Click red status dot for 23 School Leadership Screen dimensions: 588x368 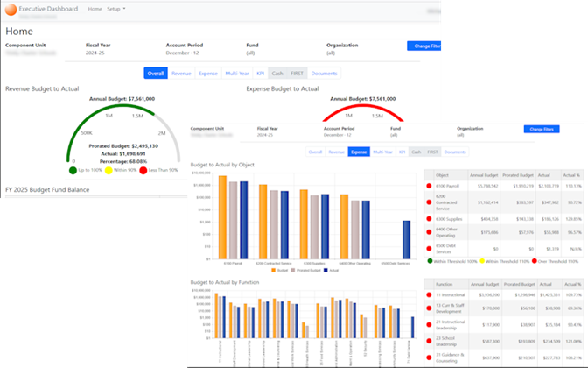429,341
